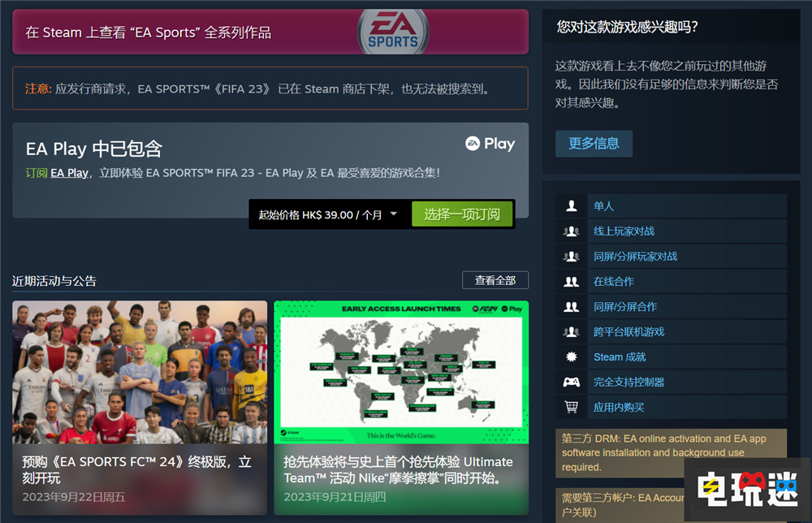812x523 pixels.
Task: Click the 线上玩家对战 multiplayer icon
Action: 571,231
